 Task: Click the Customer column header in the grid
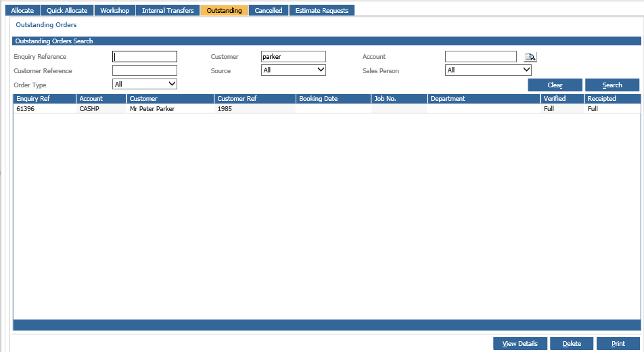[170, 99]
